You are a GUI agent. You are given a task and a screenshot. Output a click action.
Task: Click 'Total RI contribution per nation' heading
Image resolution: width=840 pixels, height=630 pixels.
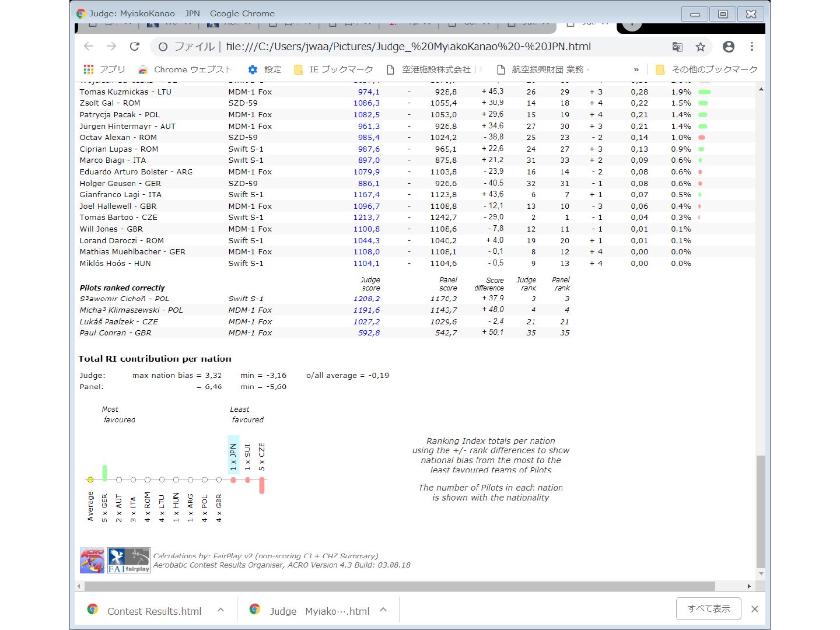[x=155, y=359]
